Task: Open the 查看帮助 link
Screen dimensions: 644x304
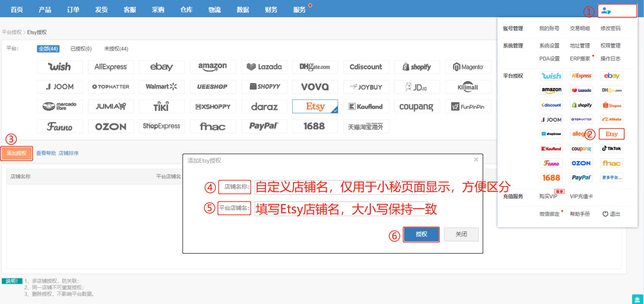Action: pos(46,153)
